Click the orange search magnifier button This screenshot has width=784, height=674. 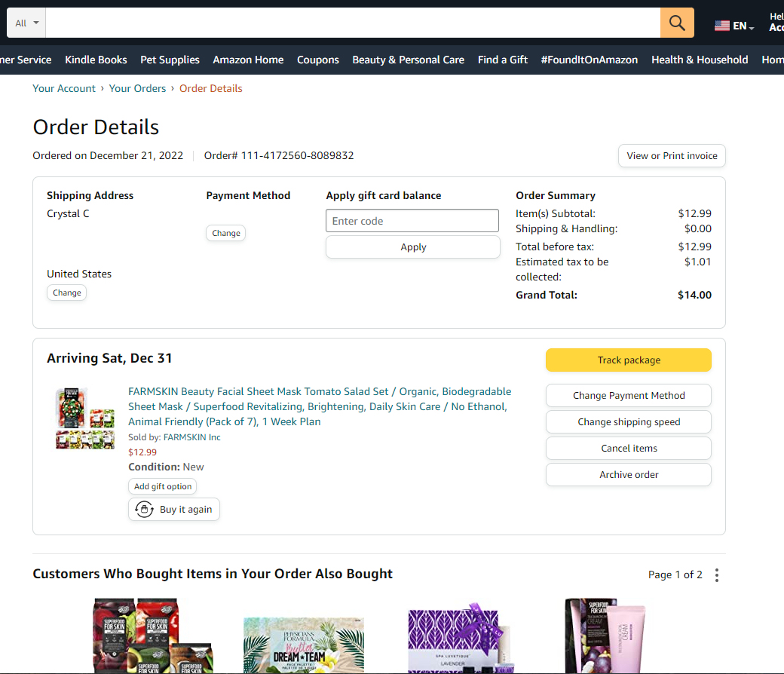(x=677, y=23)
